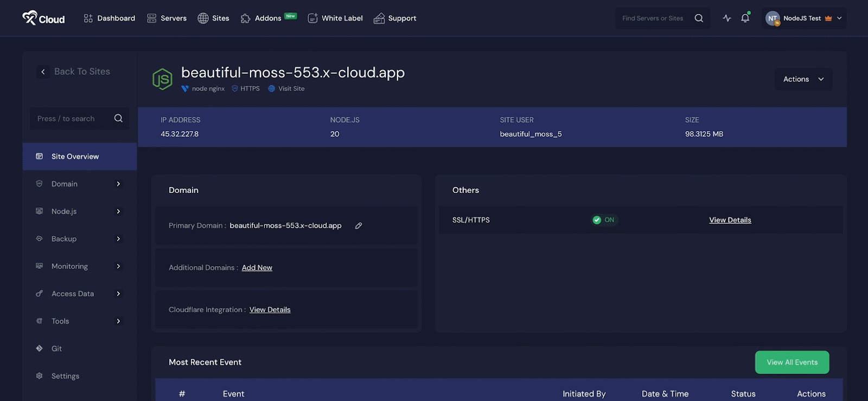Open the Addons section
The width and height of the screenshot is (868, 401).
268,18
